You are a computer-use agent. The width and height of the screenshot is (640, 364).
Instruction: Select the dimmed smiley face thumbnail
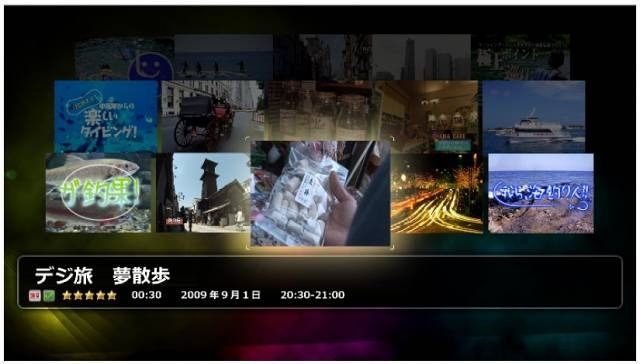point(125,57)
